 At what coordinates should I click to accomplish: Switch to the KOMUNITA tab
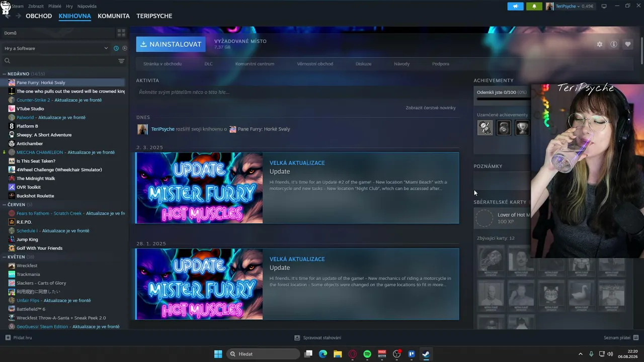point(114,16)
